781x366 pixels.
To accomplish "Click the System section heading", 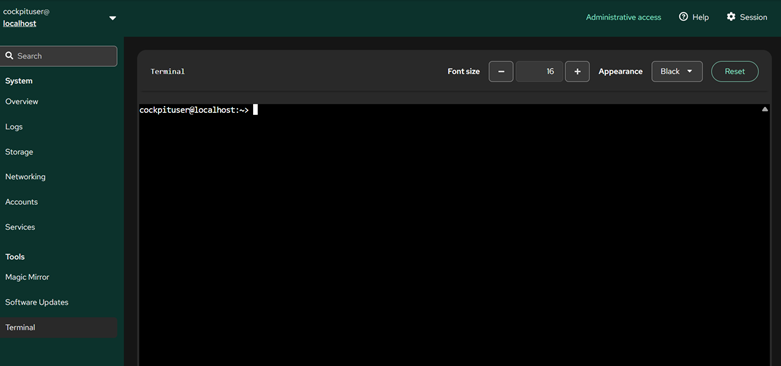I will pyautogui.click(x=18, y=81).
